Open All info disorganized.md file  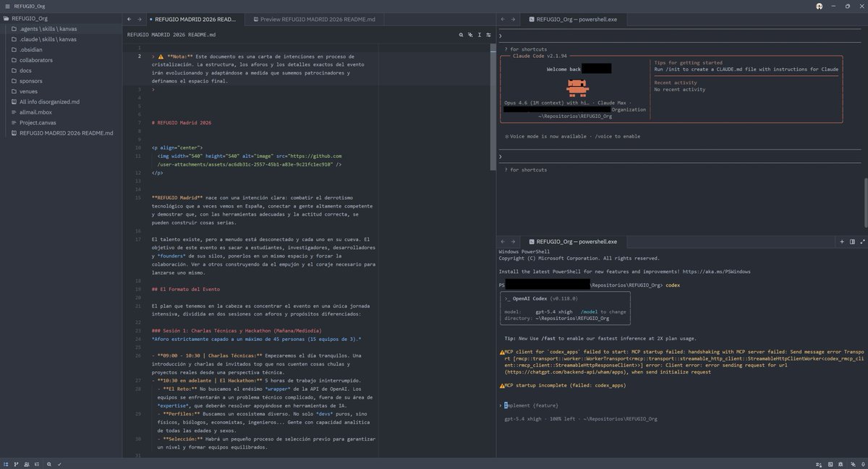(61, 102)
